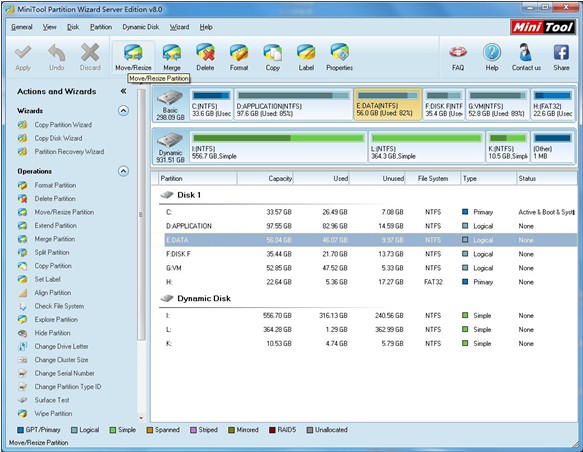The height and width of the screenshot is (452, 583).
Task: Click the Copy toolbar icon
Action: point(273,52)
